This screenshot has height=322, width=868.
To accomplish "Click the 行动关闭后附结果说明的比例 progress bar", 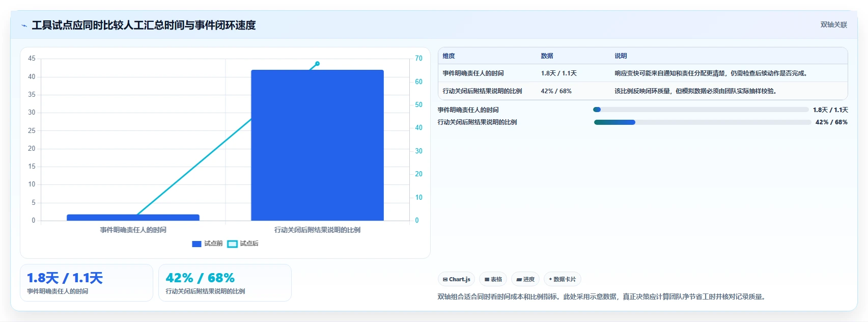I will [703, 122].
